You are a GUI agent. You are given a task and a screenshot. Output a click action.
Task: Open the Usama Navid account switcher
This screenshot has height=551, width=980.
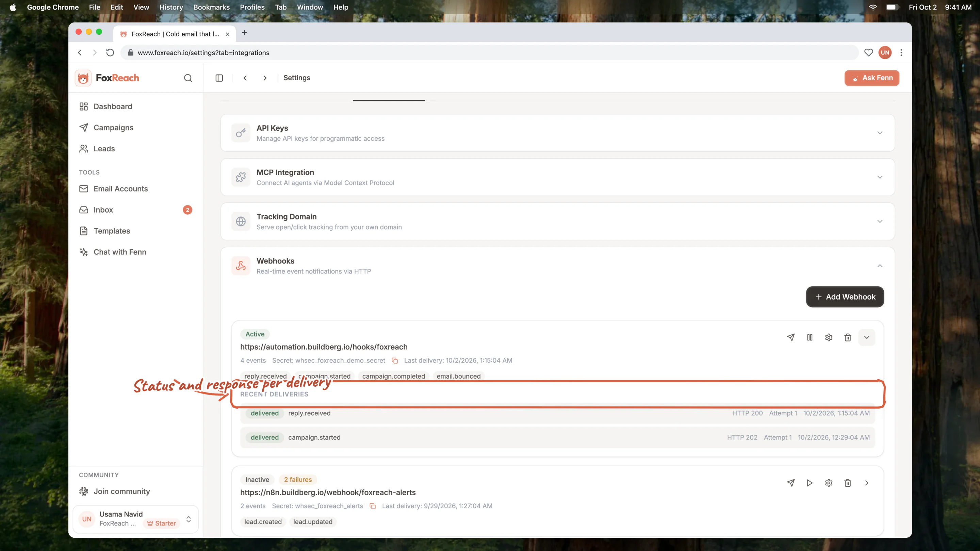pyautogui.click(x=135, y=519)
